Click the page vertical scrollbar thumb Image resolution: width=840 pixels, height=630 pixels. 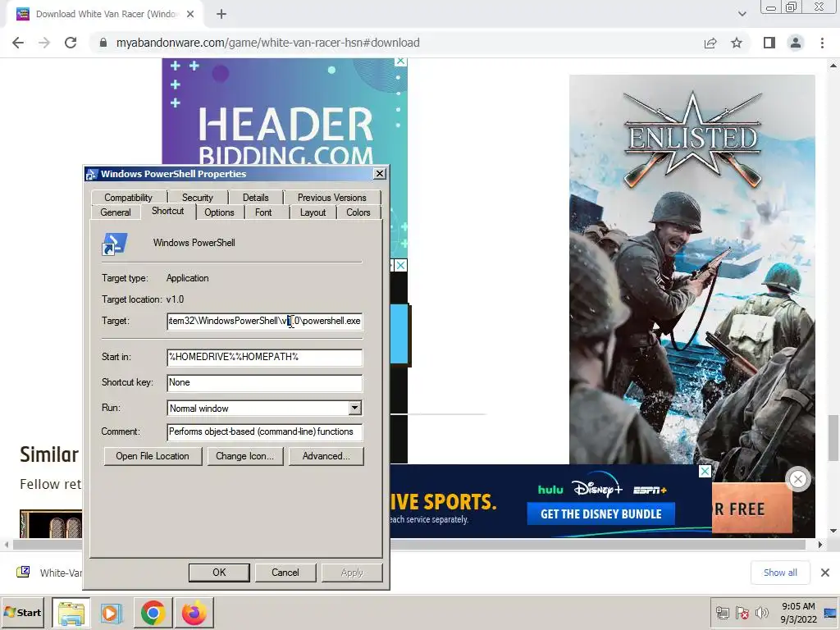coord(833,437)
